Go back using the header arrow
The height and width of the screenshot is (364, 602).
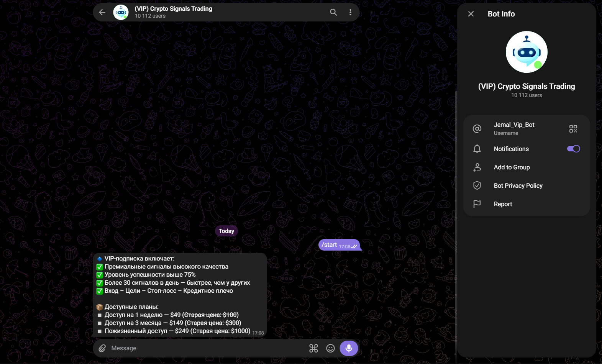(102, 12)
